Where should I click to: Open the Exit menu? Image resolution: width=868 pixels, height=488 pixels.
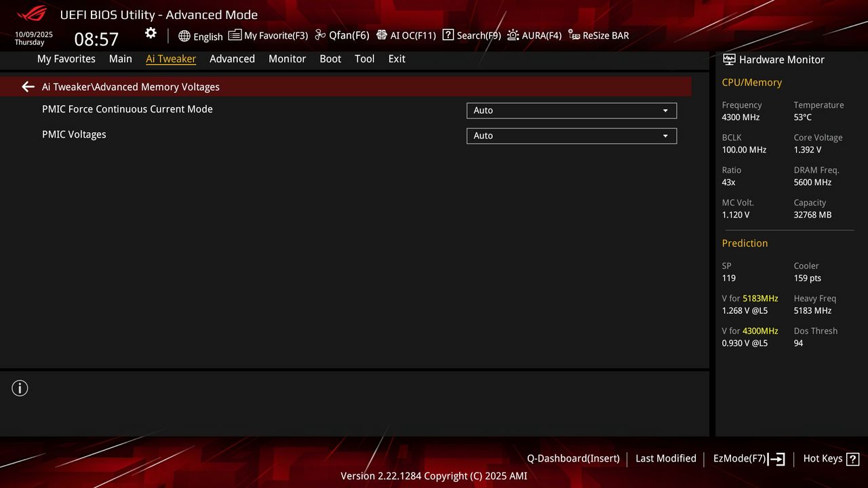pos(396,59)
